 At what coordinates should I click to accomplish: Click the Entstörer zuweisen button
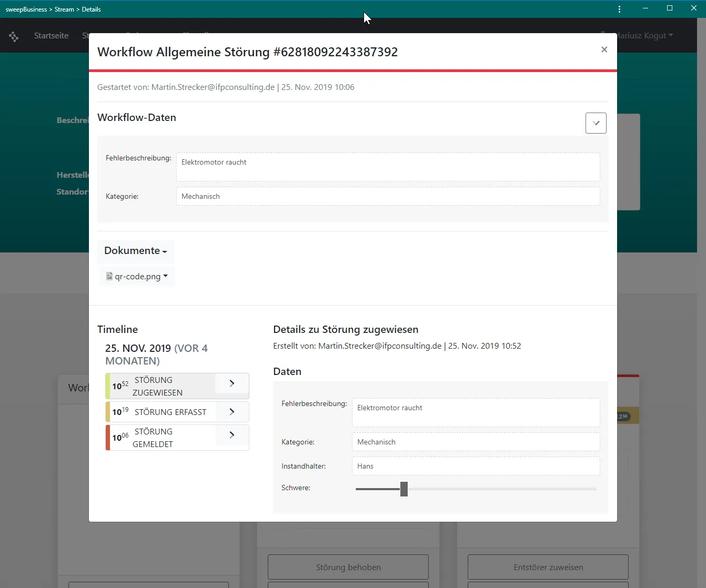click(547, 567)
